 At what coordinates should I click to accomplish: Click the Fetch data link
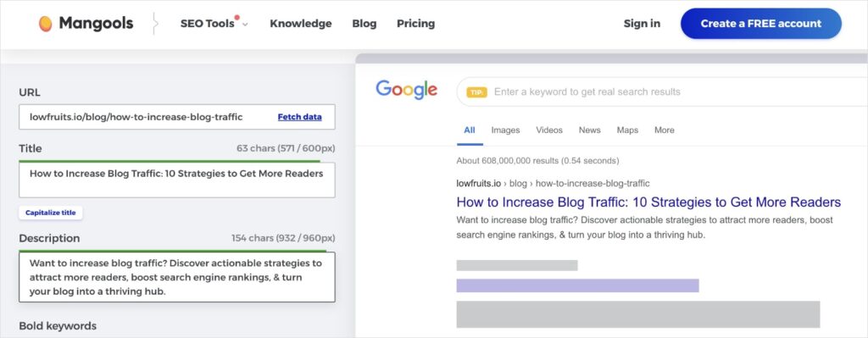click(x=299, y=117)
